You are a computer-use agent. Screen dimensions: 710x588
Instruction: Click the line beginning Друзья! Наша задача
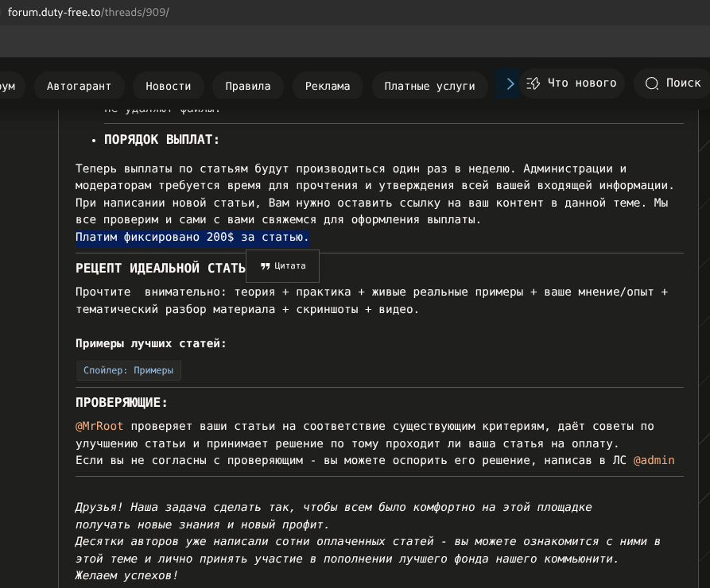[334, 508]
